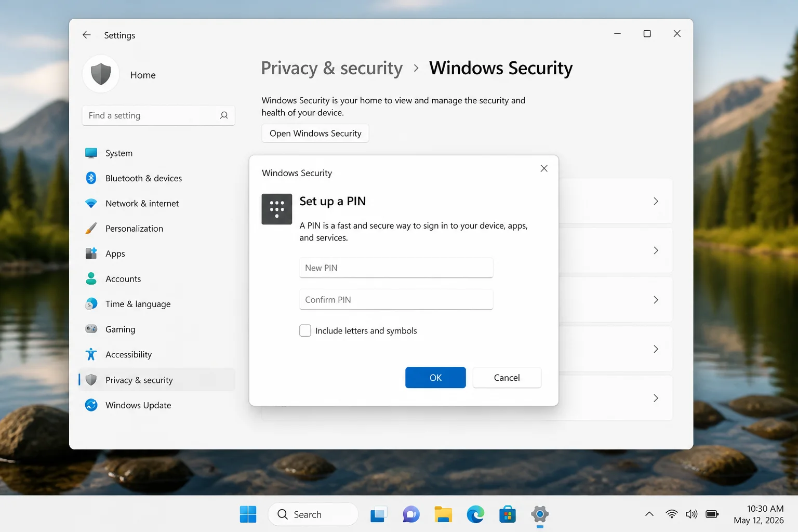The width and height of the screenshot is (798, 532).
Task: Click the Settings gear in the taskbar
Action: tap(540, 514)
